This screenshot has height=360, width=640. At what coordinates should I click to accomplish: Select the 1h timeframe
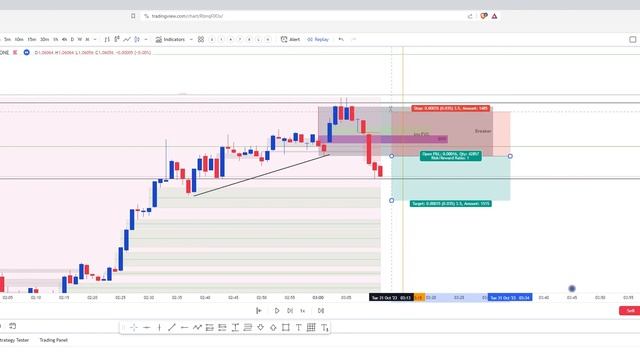[x=56, y=40]
